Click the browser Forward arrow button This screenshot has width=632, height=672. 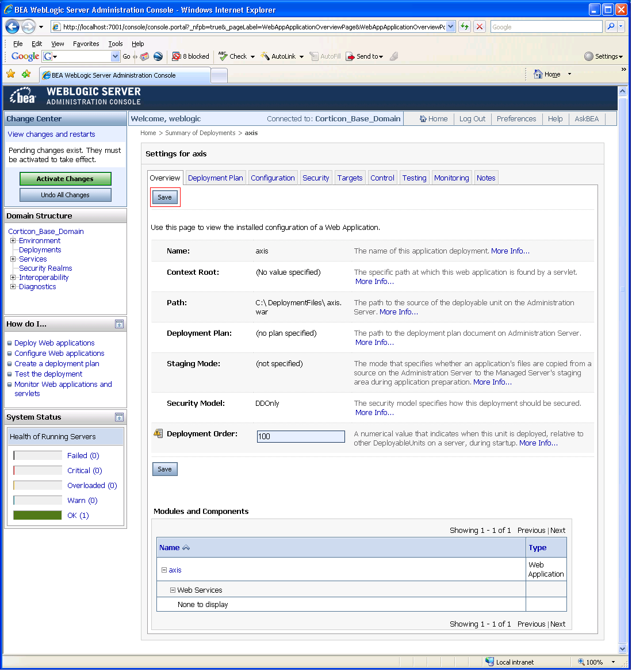[x=28, y=27]
